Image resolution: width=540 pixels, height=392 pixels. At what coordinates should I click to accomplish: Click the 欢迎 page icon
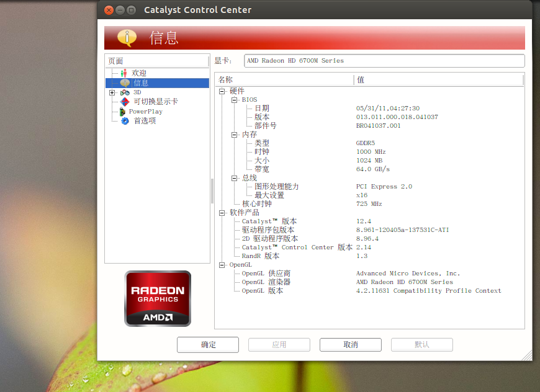[124, 73]
